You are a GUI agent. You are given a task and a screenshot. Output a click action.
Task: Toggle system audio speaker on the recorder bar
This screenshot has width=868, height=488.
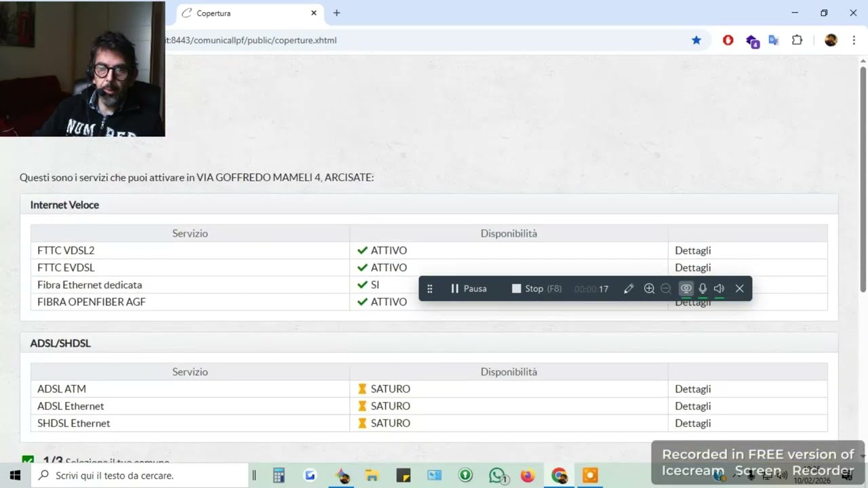(x=719, y=289)
